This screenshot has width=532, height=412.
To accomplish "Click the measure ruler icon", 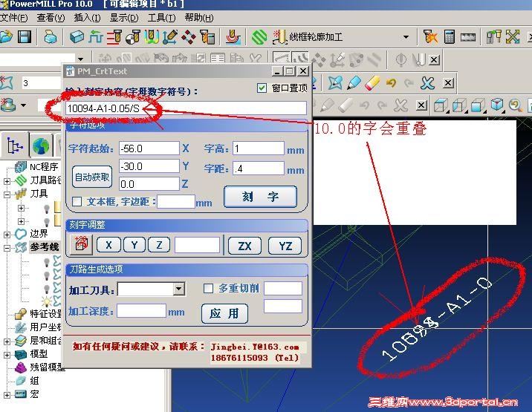I will click(468, 37).
